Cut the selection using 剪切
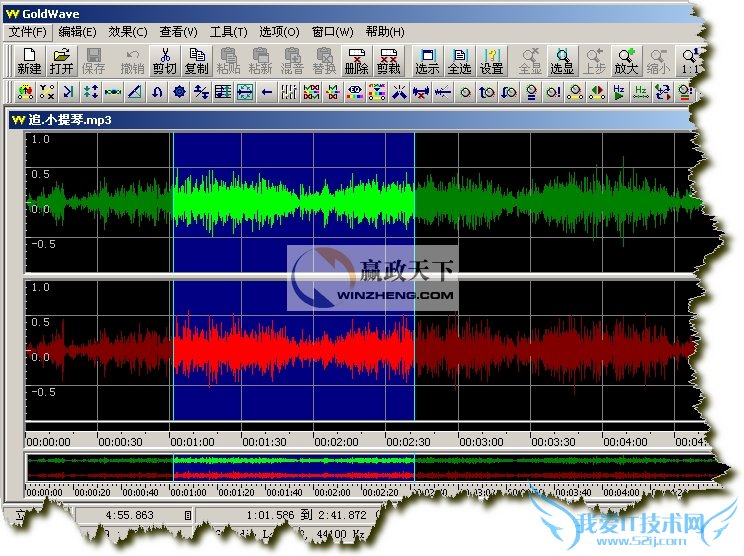 click(x=164, y=61)
